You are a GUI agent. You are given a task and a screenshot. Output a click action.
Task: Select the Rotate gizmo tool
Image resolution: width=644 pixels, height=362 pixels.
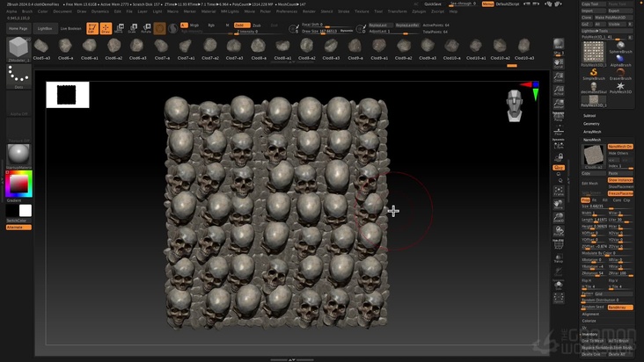(146, 28)
